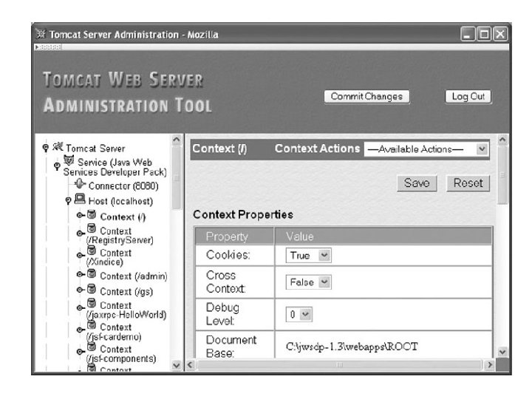Click the Log Out button

click(468, 97)
